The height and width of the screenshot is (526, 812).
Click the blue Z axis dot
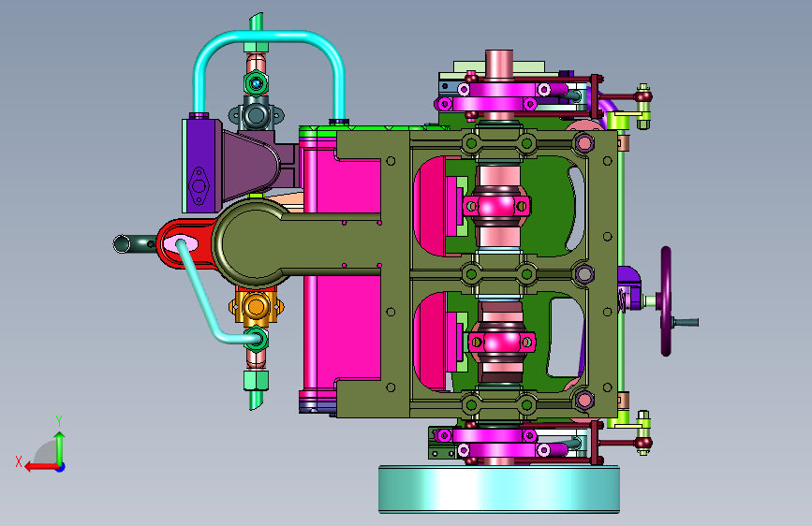[x=61, y=467]
